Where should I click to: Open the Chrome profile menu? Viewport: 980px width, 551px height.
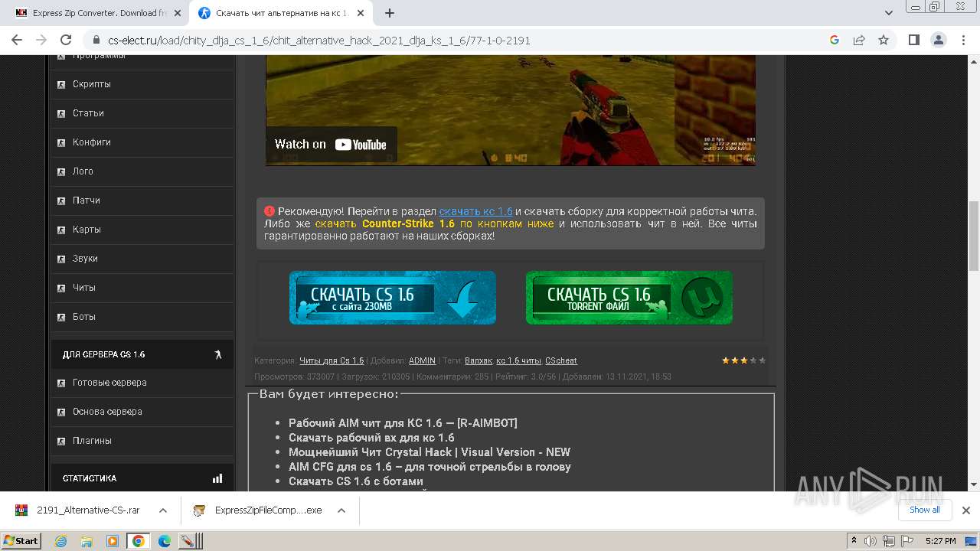click(938, 40)
